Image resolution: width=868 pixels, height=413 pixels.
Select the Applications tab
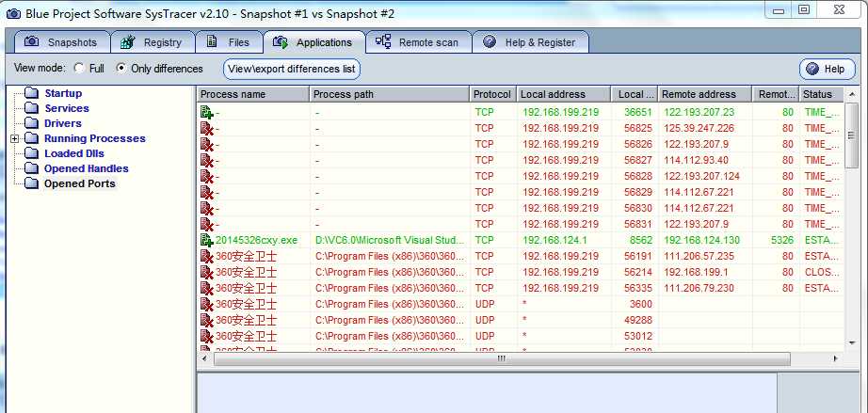(313, 42)
